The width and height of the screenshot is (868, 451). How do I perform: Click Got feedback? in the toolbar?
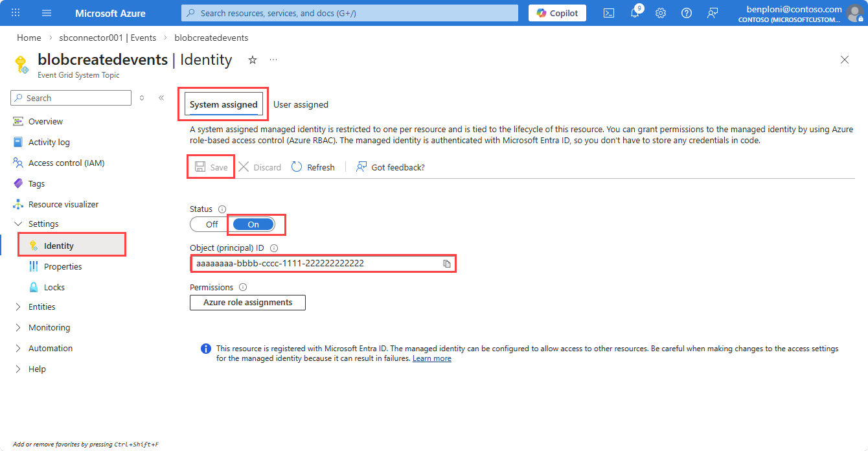tap(391, 167)
